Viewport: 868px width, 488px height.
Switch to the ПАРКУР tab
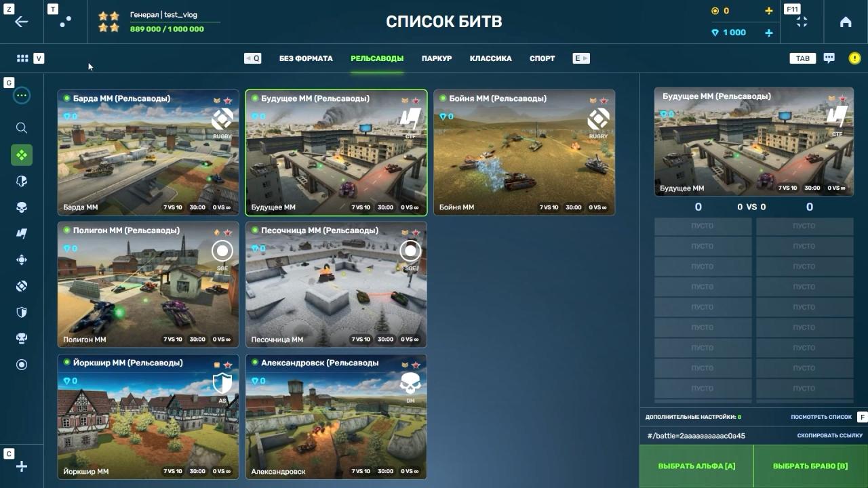[x=436, y=58]
